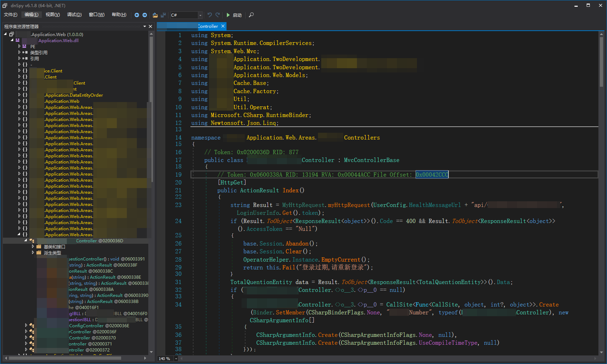The width and height of the screenshot is (607, 364).
Task: Click line number 23 in the editor margin
Action: (178, 205)
